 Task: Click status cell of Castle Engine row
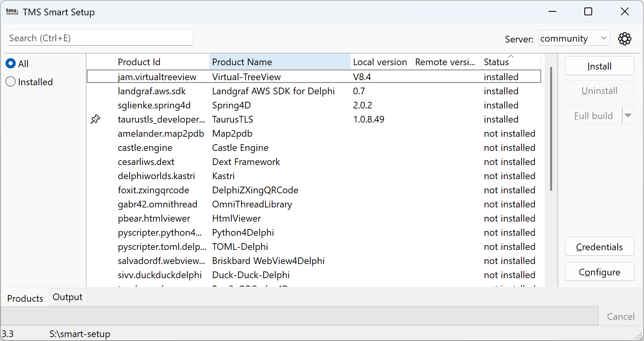click(509, 147)
